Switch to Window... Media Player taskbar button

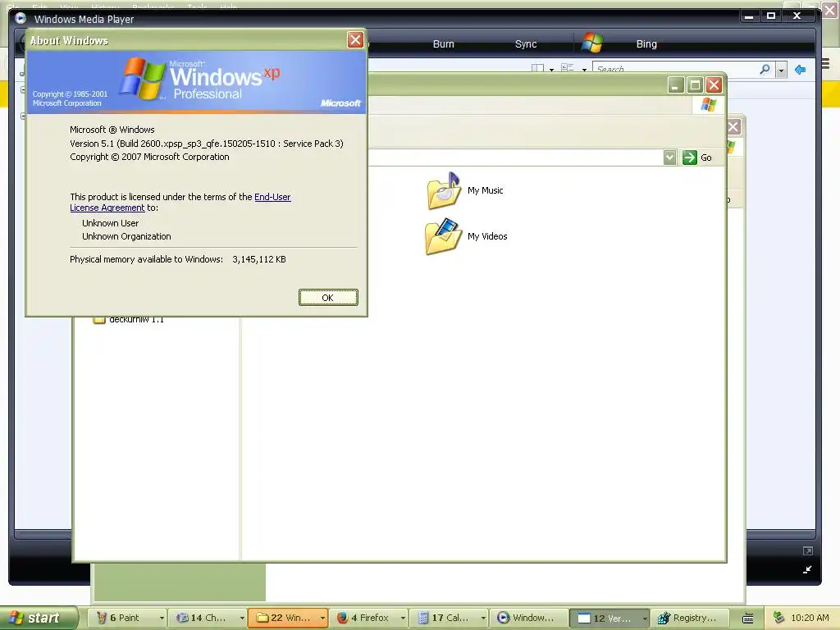pyautogui.click(x=529, y=618)
